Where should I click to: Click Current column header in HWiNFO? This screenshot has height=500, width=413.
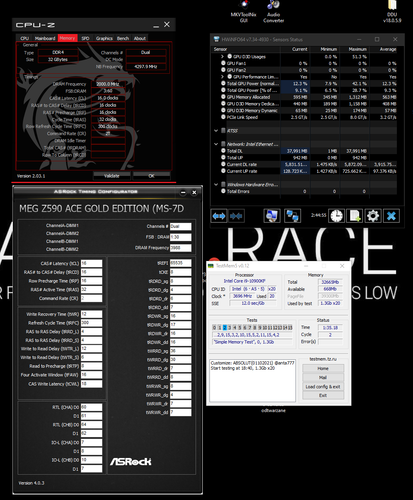[295, 49]
